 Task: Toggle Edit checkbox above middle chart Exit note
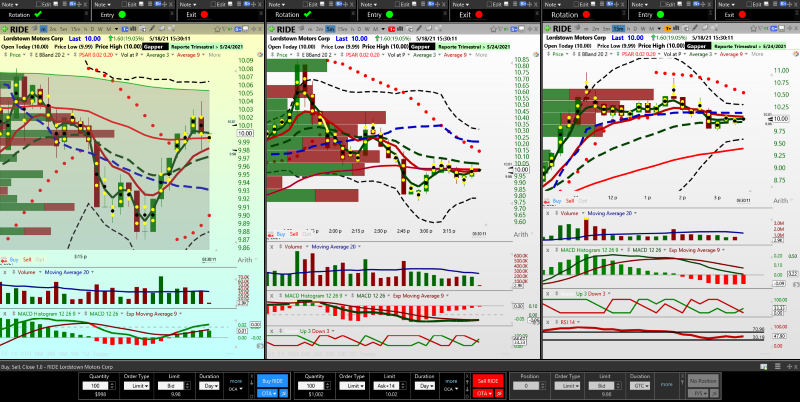489,4
